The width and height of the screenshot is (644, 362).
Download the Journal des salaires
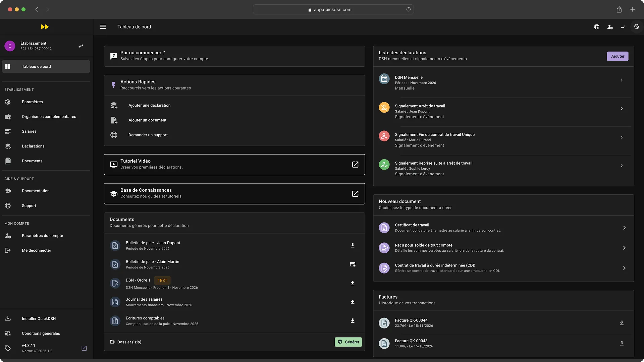click(x=352, y=302)
